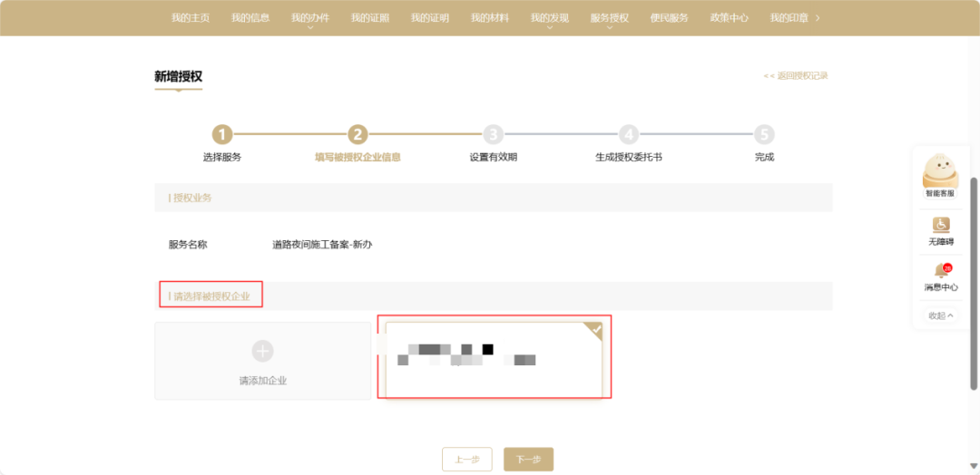This screenshot has height=475, width=980.
Task: Click the 上一步 button
Action: (x=466, y=460)
